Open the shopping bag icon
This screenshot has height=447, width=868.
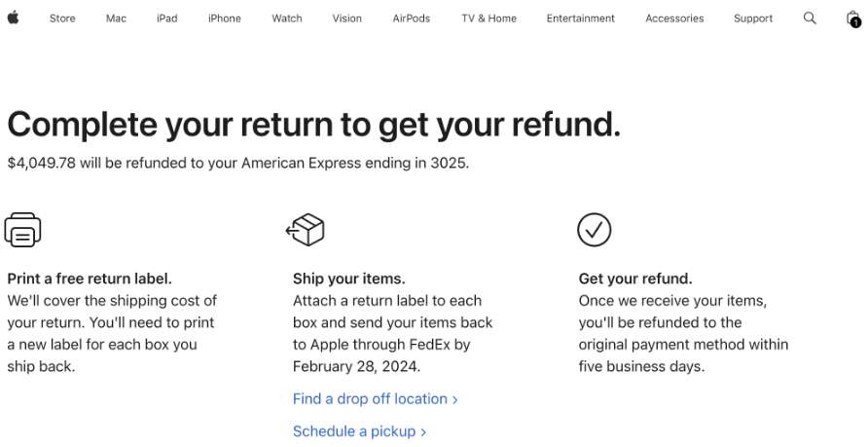coord(853,19)
